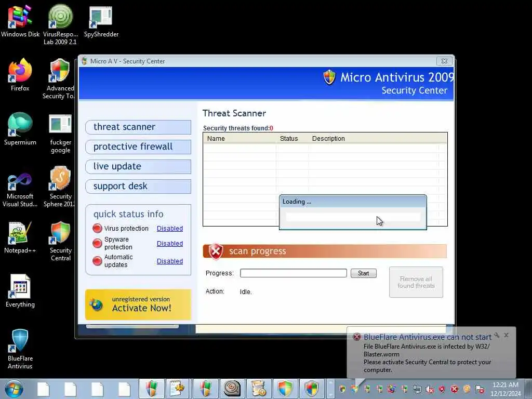
Task: Click the 'scan progress' banner text
Action: pyautogui.click(x=258, y=251)
